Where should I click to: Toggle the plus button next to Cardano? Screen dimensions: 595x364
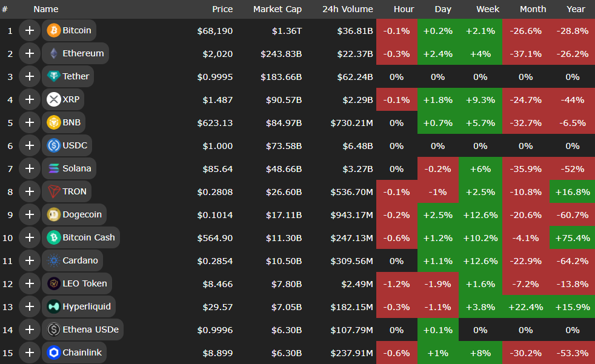(x=29, y=260)
